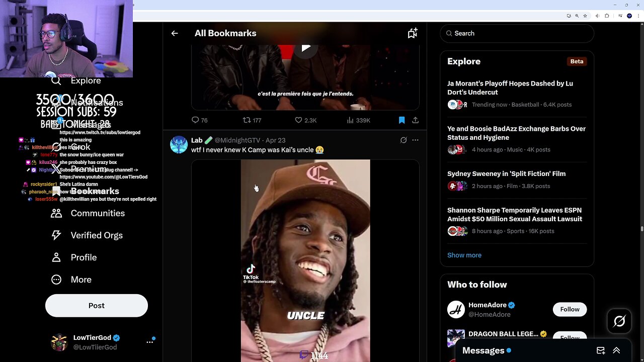Bookmark this tab with the star icon
The height and width of the screenshot is (362, 644).
(585, 16)
